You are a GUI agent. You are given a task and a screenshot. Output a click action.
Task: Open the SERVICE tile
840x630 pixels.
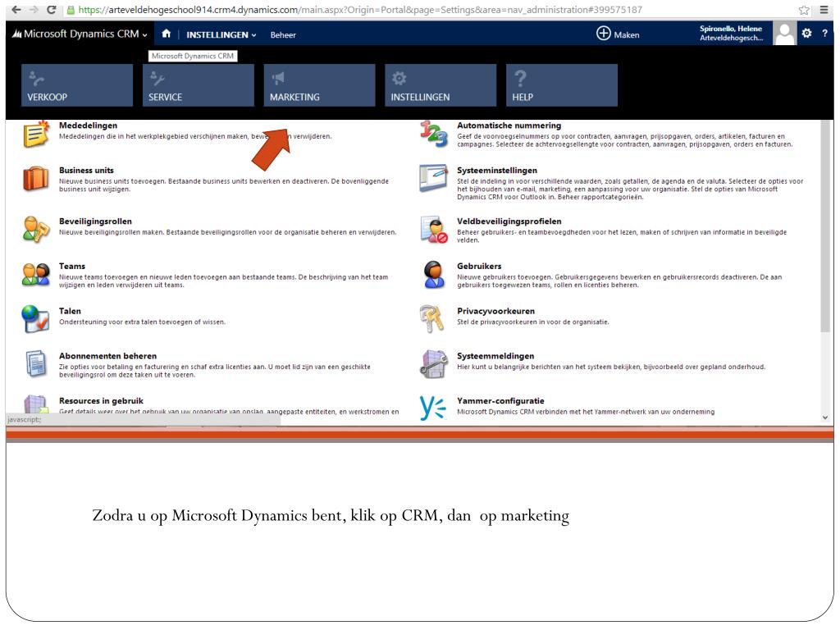[199, 85]
